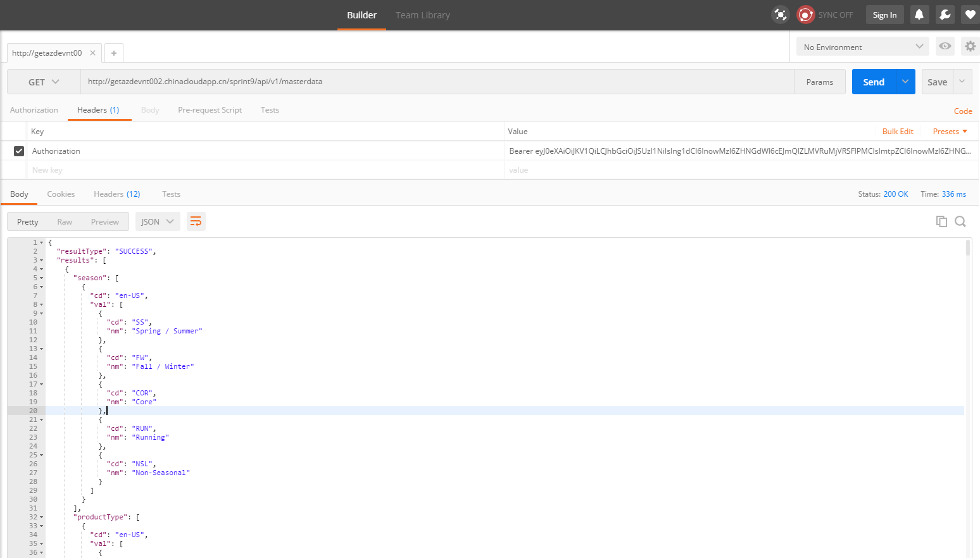Click the Authorization header key cell

(266, 151)
